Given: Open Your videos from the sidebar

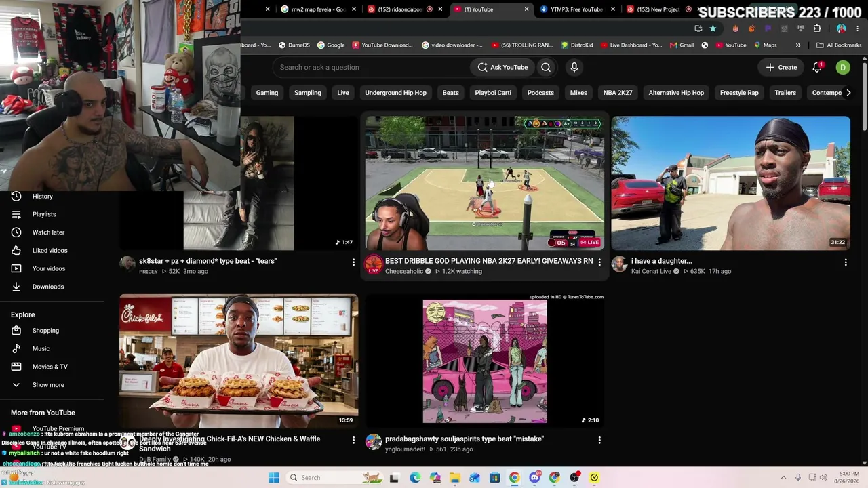Looking at the screenshot, I should pyautogui.click(x=49, y=268).
